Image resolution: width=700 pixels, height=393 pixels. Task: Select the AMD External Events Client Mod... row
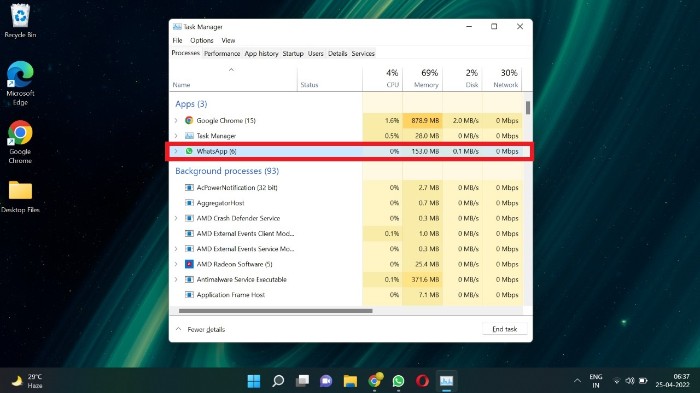coord(346,234)
